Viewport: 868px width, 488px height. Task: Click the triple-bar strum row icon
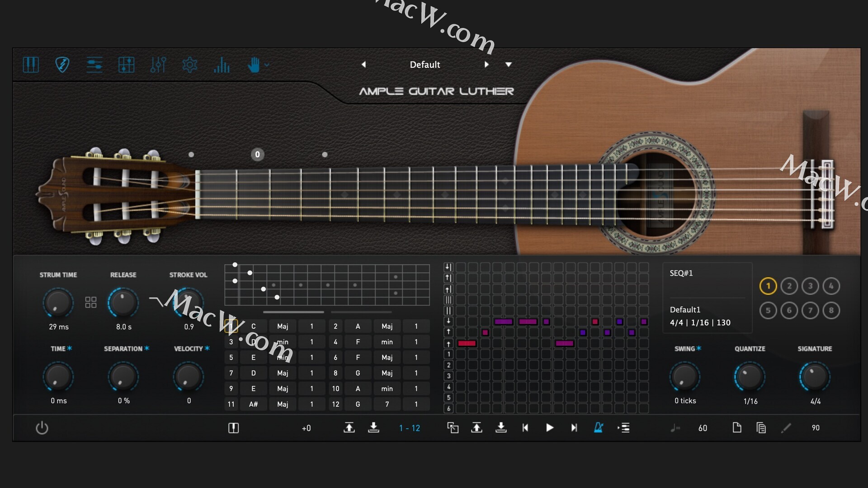coord(448,300)
